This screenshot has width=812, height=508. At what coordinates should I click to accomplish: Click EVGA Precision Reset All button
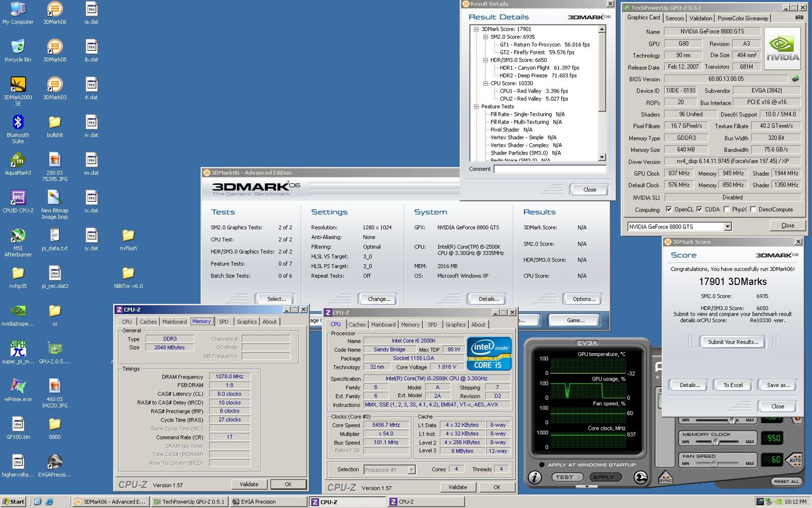coord(786,481)
